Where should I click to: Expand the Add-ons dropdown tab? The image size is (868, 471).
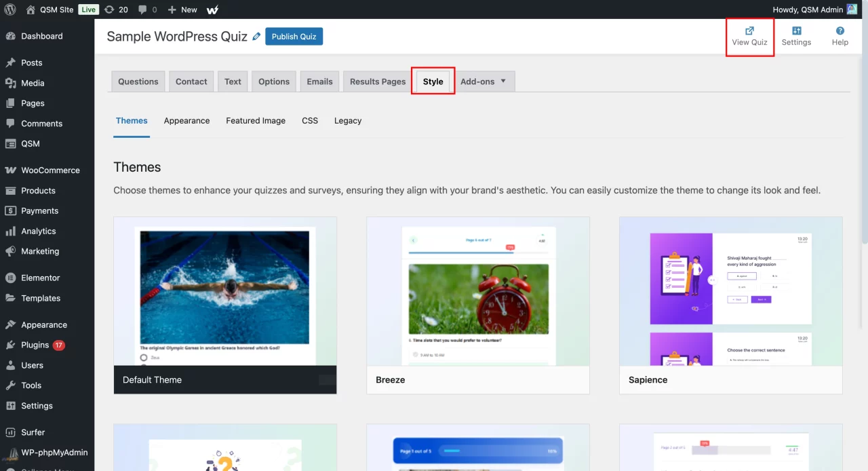point(484,81)
